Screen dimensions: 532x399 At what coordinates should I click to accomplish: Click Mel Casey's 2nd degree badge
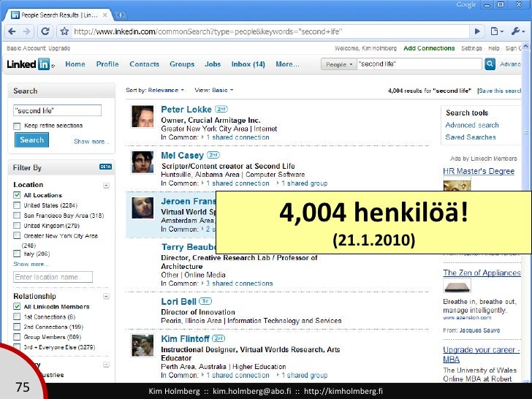(213, 155)
